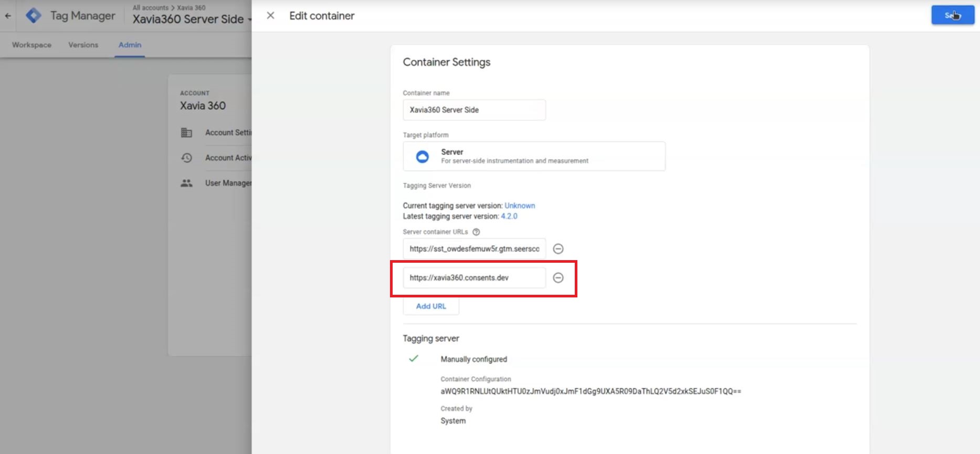Click the Server container URLs help icon
The height and width of the screenshot is (454, 980).
(x=476, y=232)
